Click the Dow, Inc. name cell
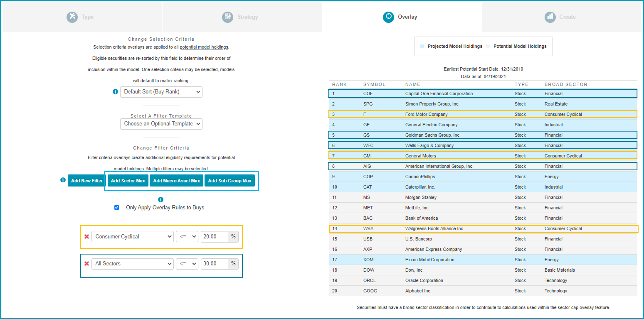 [x=414, y=270]
